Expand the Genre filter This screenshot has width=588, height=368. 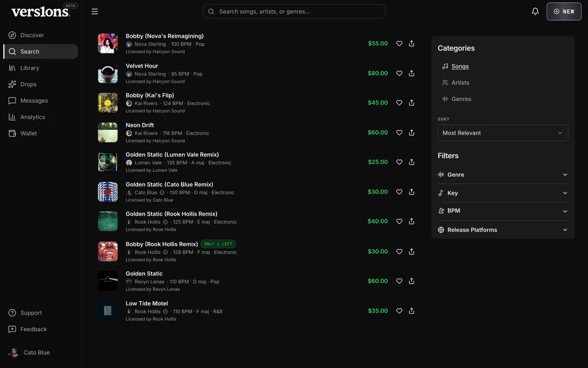click(503, 175)
